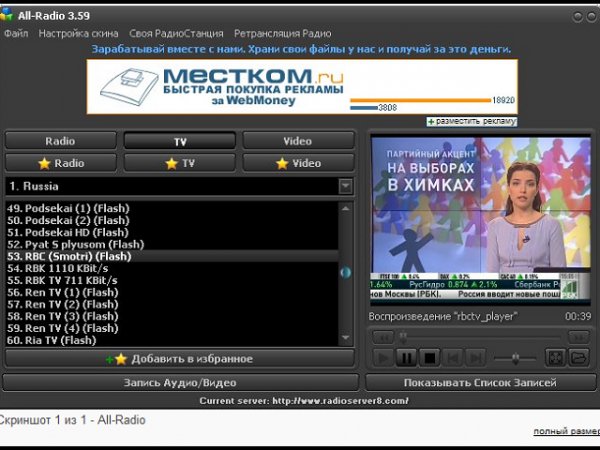Select channel 56. Ren TV (1) (Flash)
Image resolution: width=600 pixels, height=450 pixels.
point(172,292)
